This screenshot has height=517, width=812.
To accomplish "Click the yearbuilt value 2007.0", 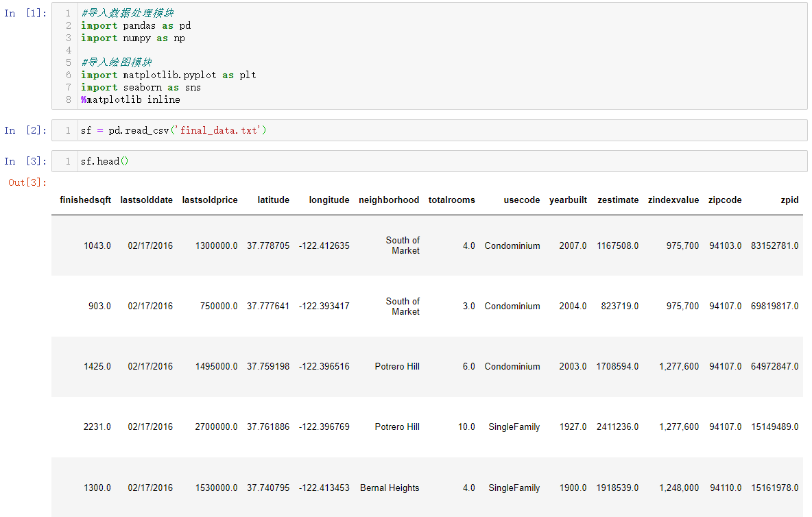I will [x=573, y=246].
